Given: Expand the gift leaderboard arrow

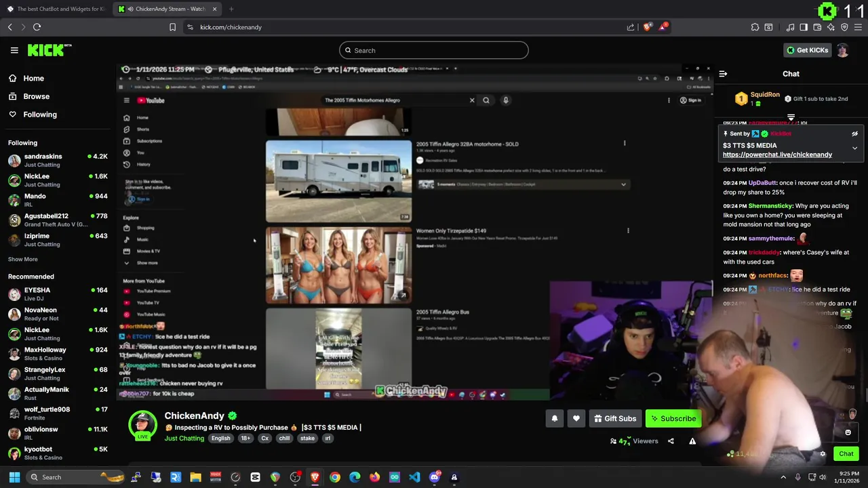Looking at the screenshot, I should [791, 117].
